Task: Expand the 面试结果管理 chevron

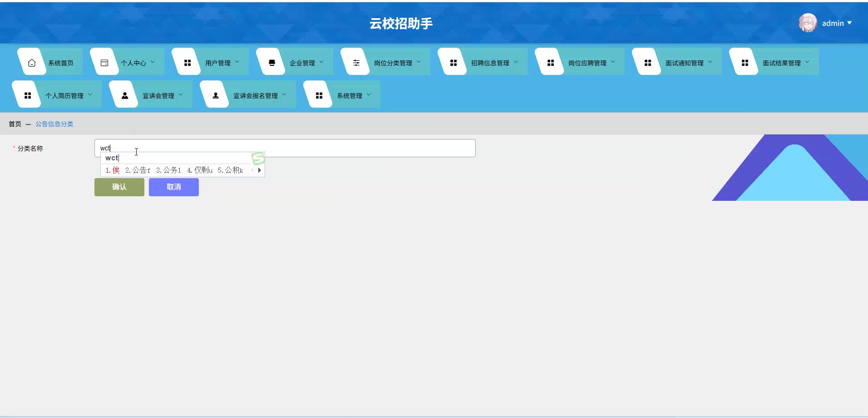Action: (x=807, y=62)
